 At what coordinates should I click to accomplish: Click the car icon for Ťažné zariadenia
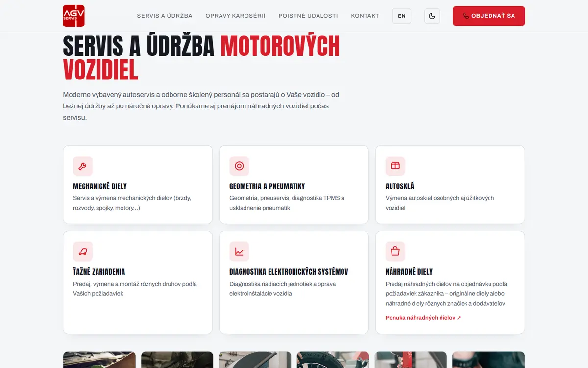click(83, 251)
